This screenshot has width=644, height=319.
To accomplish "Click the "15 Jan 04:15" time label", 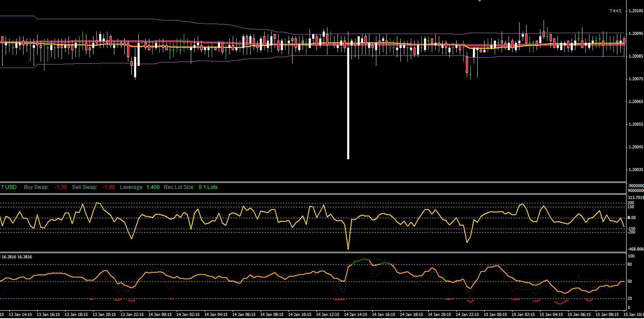I will pyautogui.click(x=551, y=314).
